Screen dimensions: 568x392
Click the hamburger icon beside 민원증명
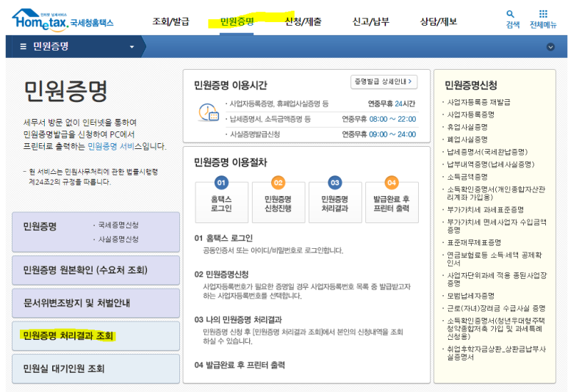(x=24, y=46)
